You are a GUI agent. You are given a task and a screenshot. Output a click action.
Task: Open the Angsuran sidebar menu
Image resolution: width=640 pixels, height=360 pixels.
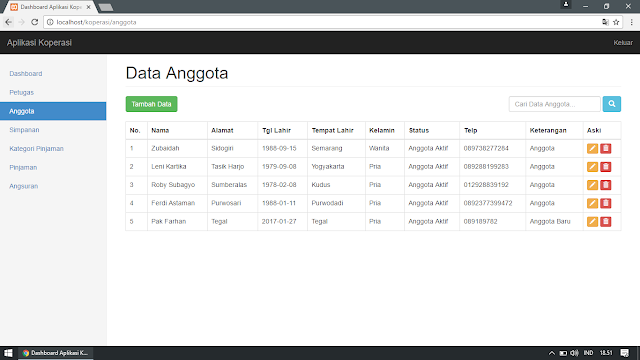point(24,186)
